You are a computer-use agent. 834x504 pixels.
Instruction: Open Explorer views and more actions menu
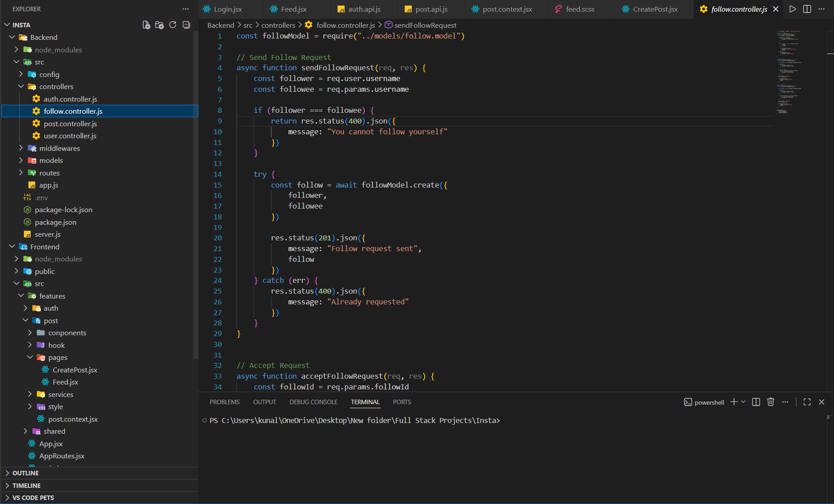click(x=185, y=9)
